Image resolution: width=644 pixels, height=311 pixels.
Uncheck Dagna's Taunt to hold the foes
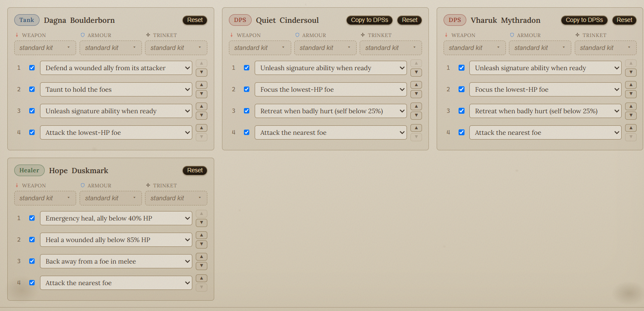click(32, 89)
